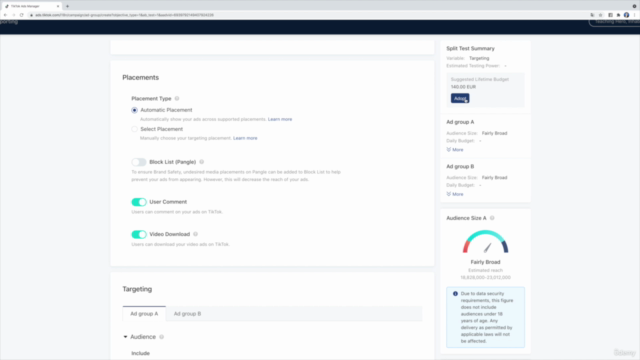Switch to the Ad group A tab

(x=144, y=313)
